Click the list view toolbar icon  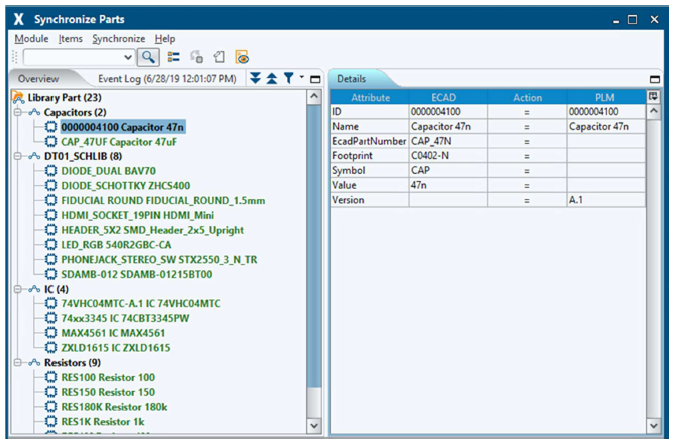172,58
